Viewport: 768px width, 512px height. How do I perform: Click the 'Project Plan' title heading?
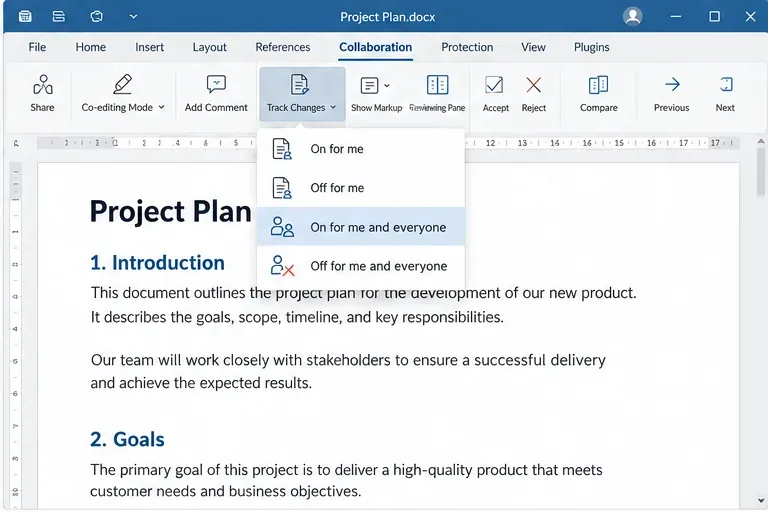(171, 212)
